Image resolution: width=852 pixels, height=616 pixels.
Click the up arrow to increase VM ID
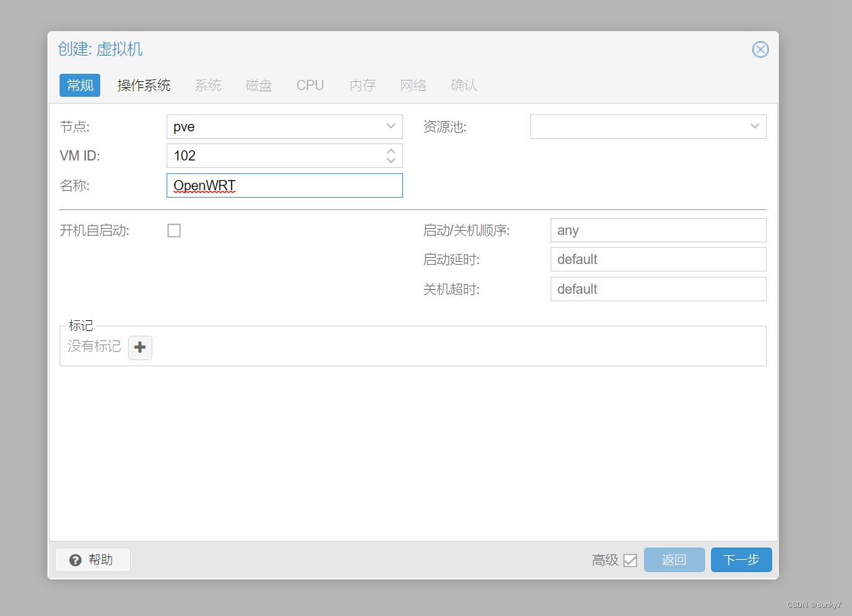[391, 152]
